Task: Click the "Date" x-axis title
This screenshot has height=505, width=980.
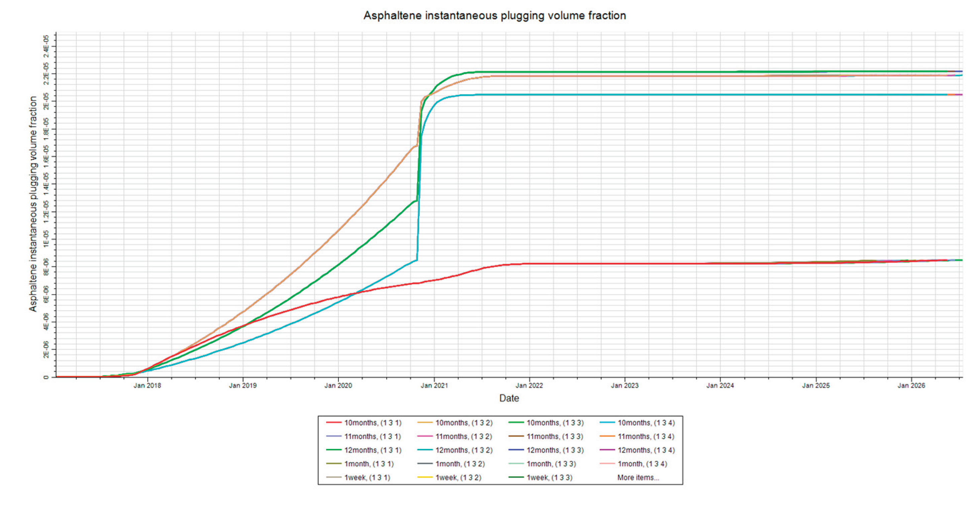Action: (509, 398)
